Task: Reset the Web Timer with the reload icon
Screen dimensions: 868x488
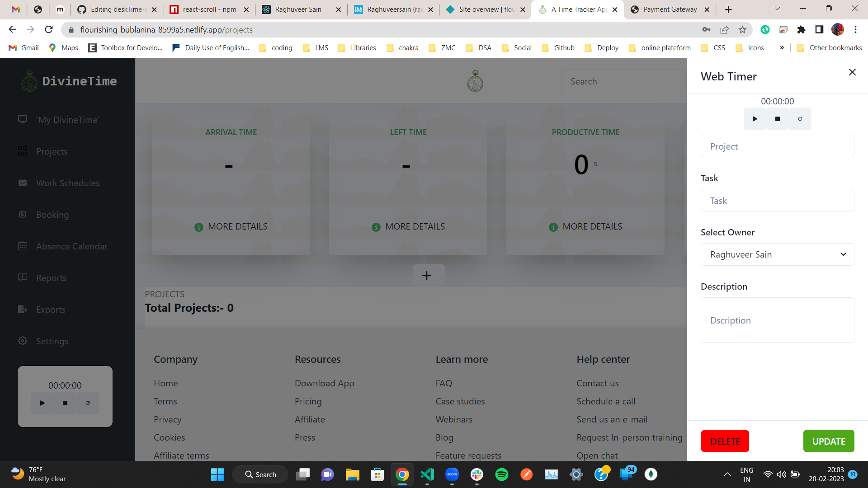Action: point(800,119)
